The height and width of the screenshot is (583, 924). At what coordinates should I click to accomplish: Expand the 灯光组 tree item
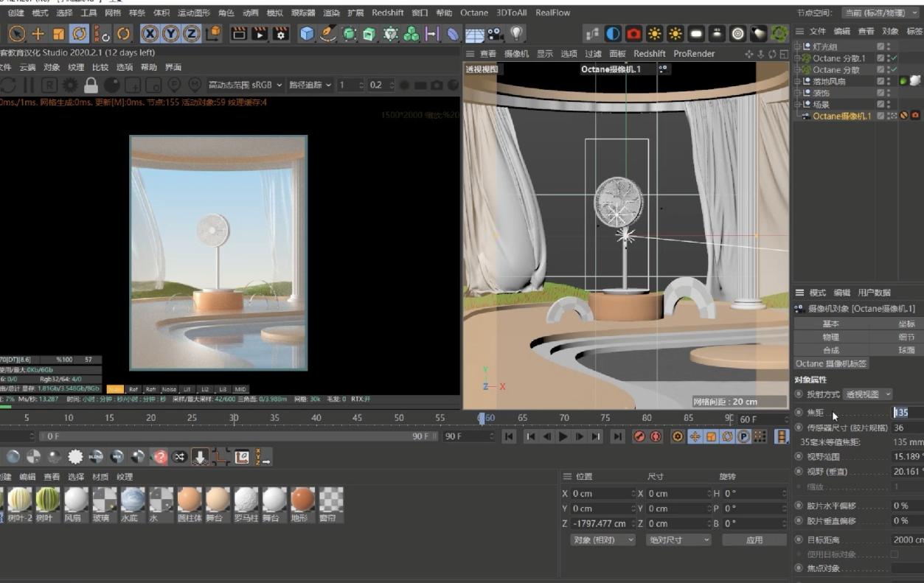pyautogui.click(x=797, y=46)
